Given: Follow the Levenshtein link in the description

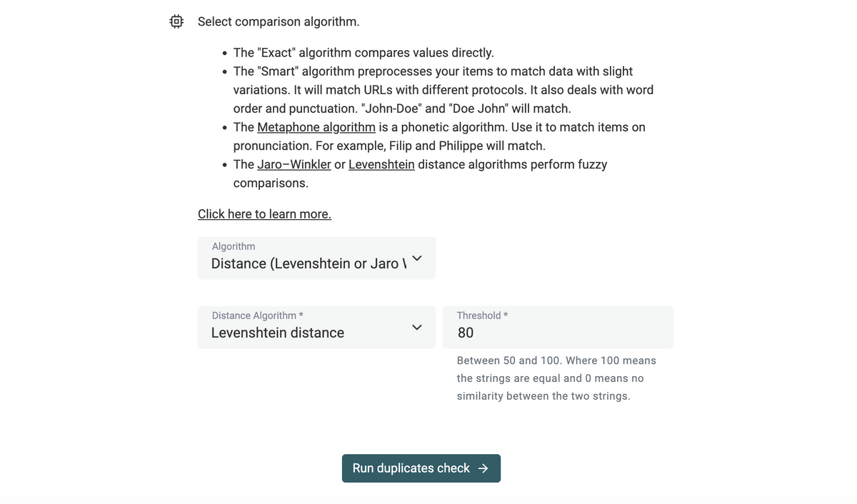Looking at the screenshot, I should click(x=381, y=164).
